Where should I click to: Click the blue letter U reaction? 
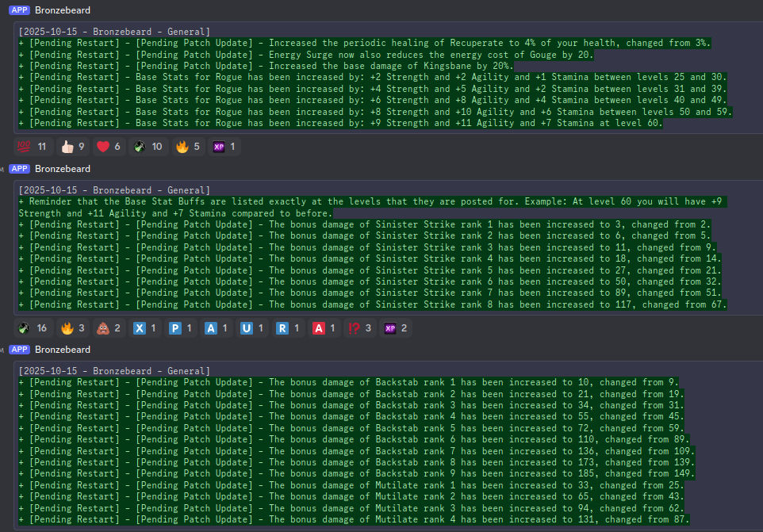pyautogui.click(x=252, y=328)
